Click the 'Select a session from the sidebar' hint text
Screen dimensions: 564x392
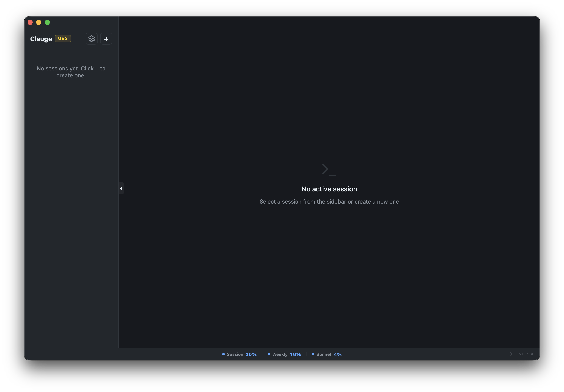pos(329,201)
